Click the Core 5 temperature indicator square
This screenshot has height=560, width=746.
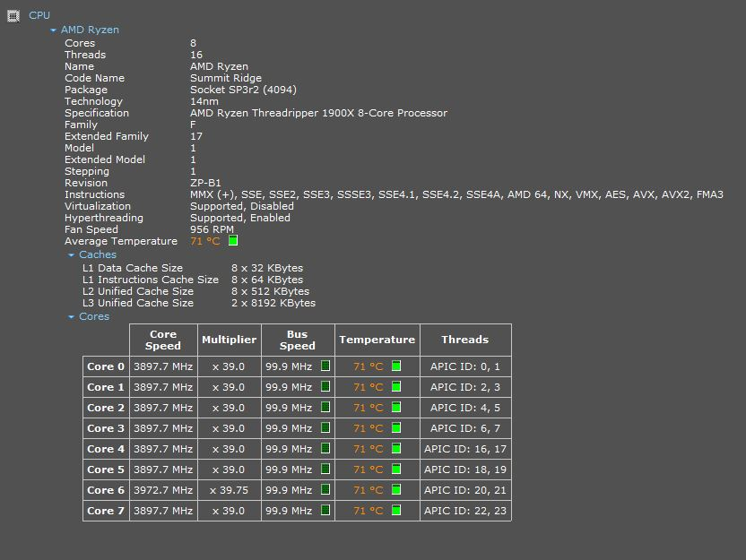coord(396,469)
